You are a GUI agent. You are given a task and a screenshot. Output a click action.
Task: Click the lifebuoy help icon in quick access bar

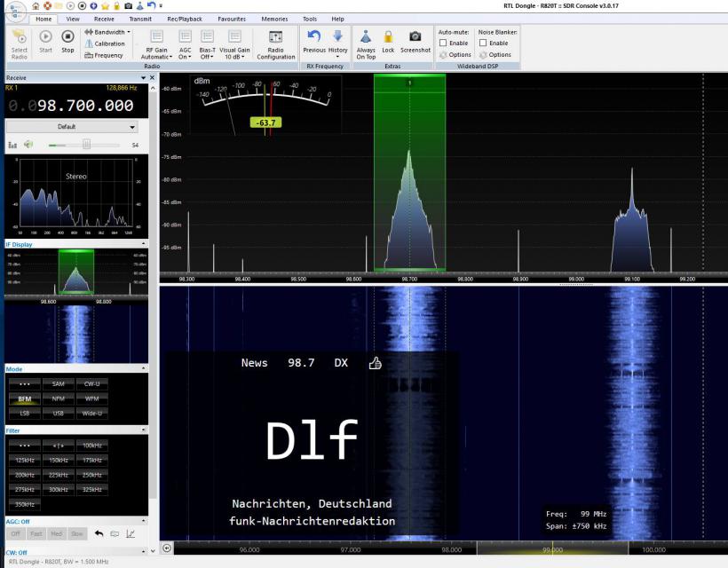[47, 5]
